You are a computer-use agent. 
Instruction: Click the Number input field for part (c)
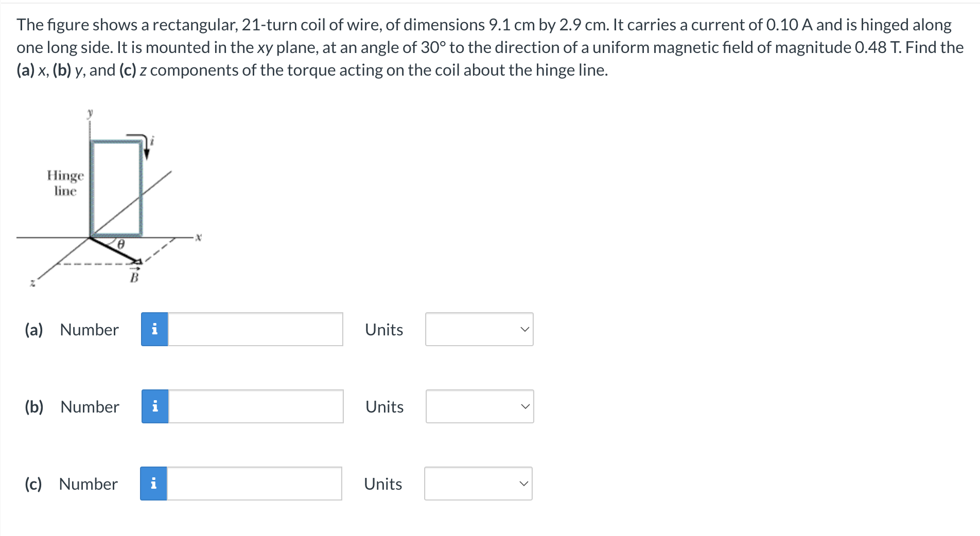click(x=254, y=484)
